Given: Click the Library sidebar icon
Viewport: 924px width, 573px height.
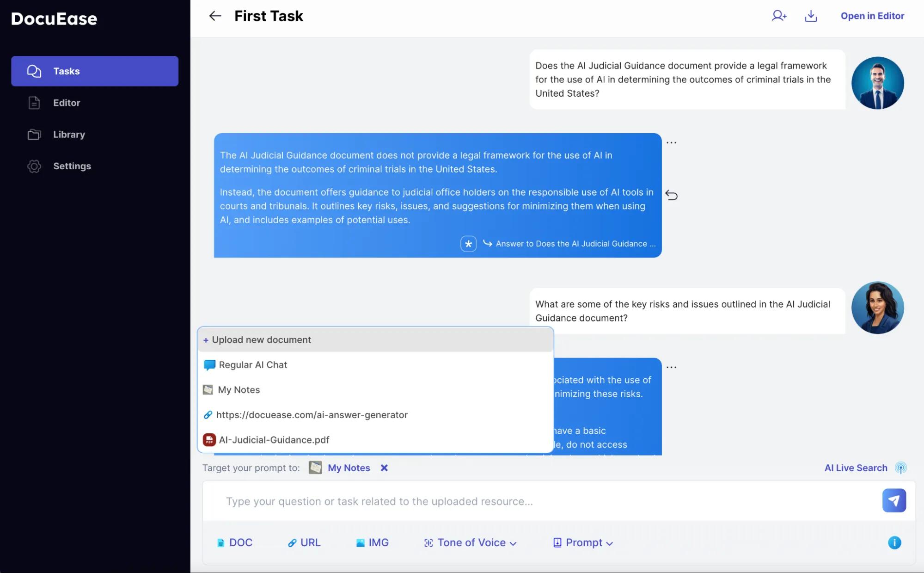Looking at the screenshot, I should [x=34, y=134].
